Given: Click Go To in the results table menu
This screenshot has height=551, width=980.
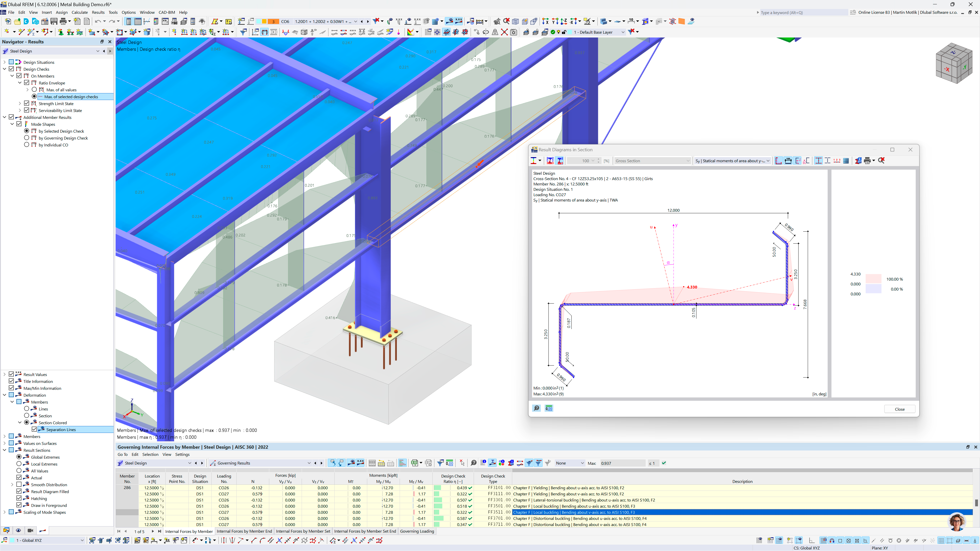Looking at the screenshot, I should click(122, 454).
